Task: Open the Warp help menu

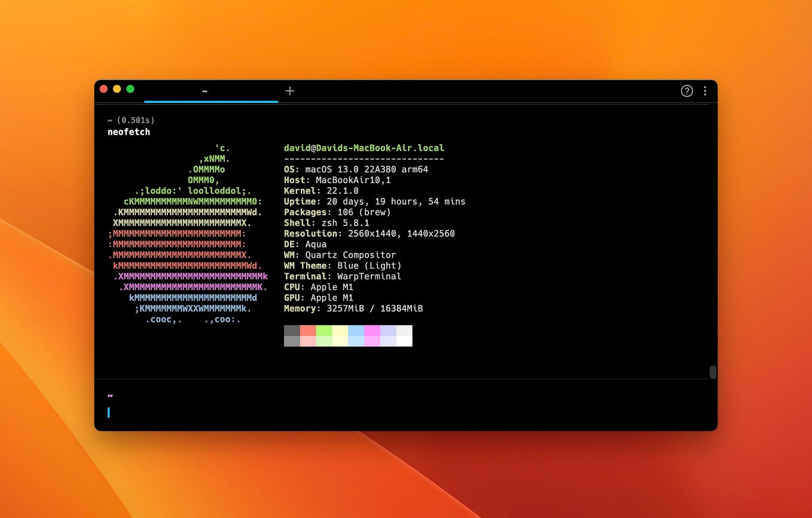Action: 686,90
